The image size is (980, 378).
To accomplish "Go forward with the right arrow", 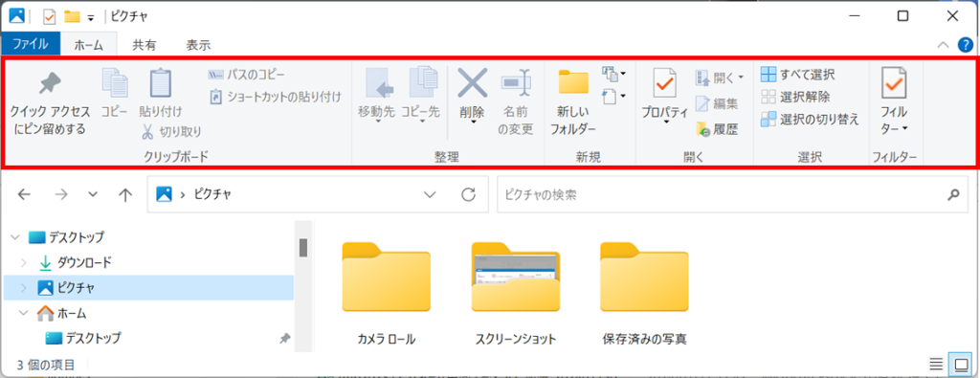I will (x=60, y=195).
